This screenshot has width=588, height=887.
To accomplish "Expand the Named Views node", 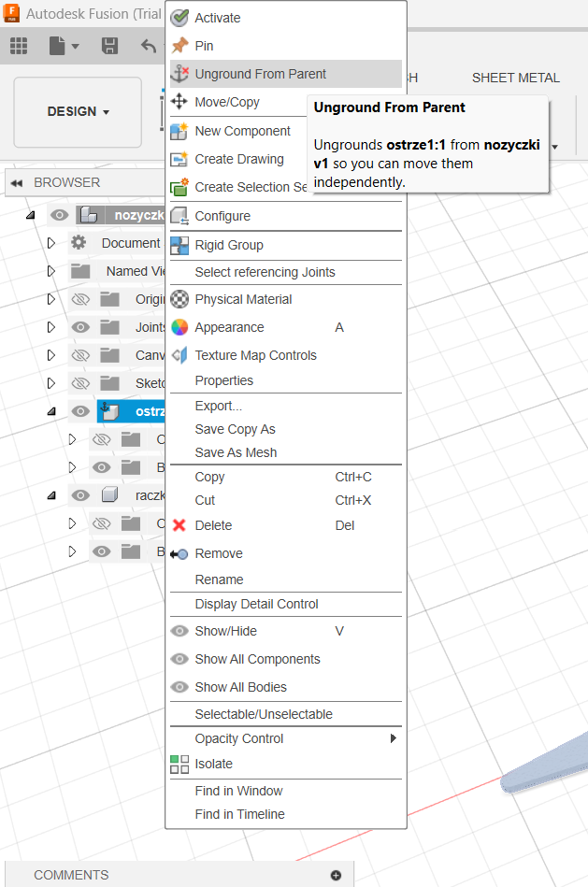I will 50,271.
